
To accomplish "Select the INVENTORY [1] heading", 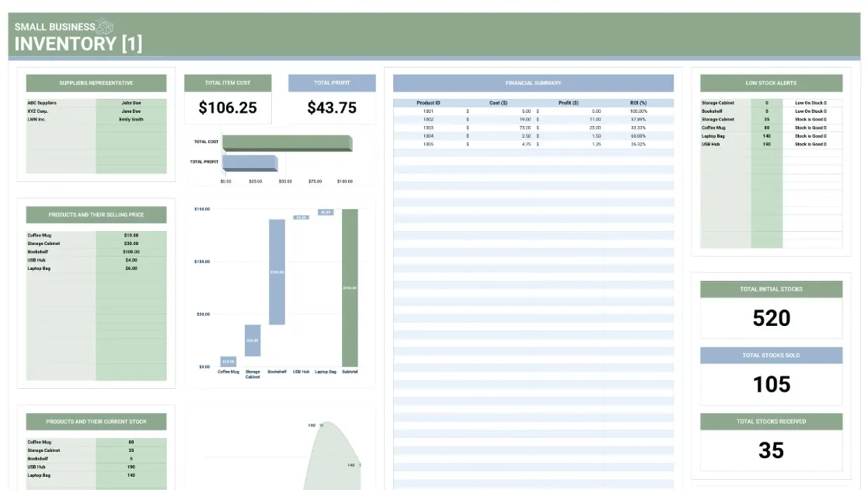I will coord(78,44).
